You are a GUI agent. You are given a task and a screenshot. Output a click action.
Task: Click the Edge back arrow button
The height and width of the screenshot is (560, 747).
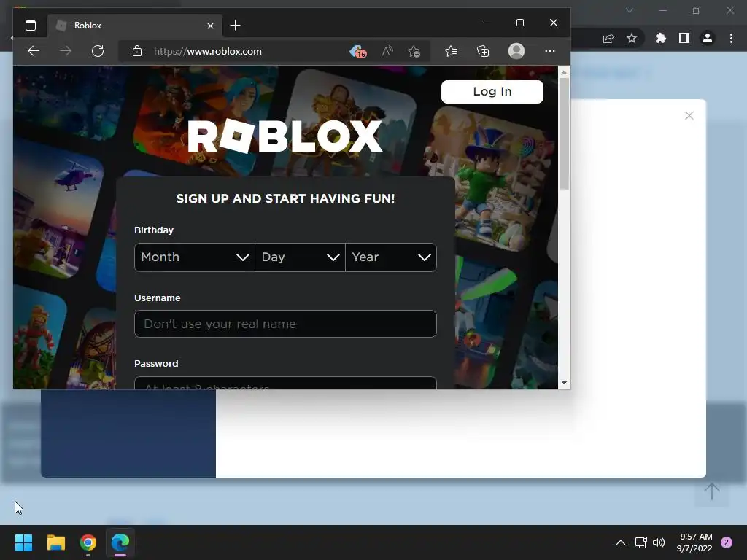coord(34,51)
